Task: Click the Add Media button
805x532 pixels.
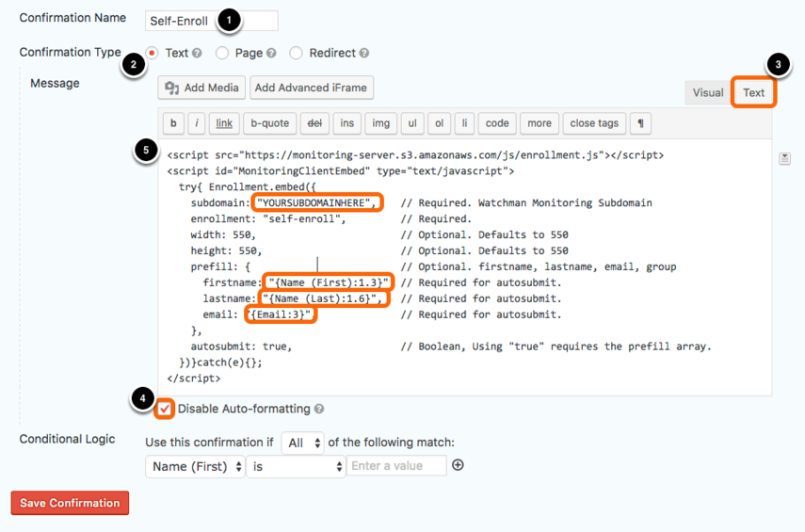Action: (x=201, y=88)
